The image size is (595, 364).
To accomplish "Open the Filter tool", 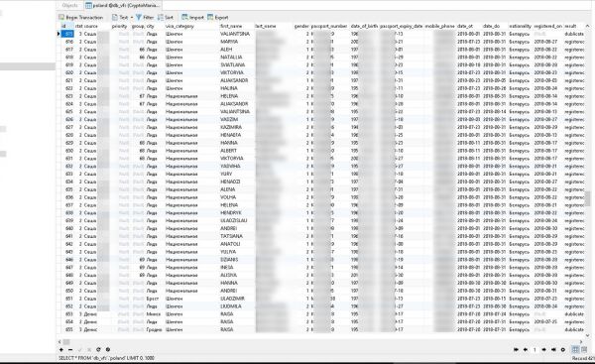I will click(145, 18).
